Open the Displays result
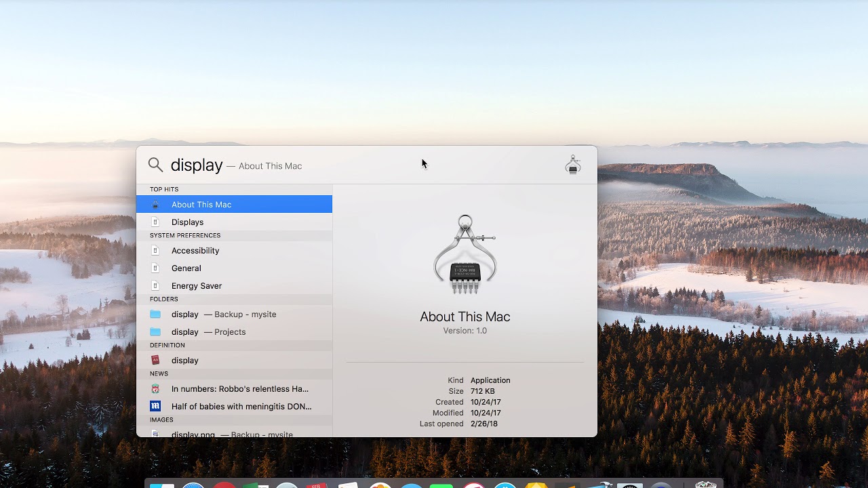Screen dimensions: 868x488 [234, 222]
